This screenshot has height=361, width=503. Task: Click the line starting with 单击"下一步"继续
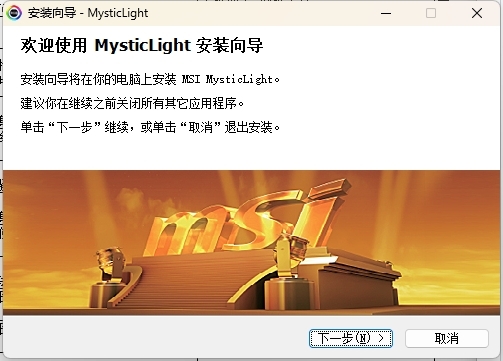[x=150, y=127]
